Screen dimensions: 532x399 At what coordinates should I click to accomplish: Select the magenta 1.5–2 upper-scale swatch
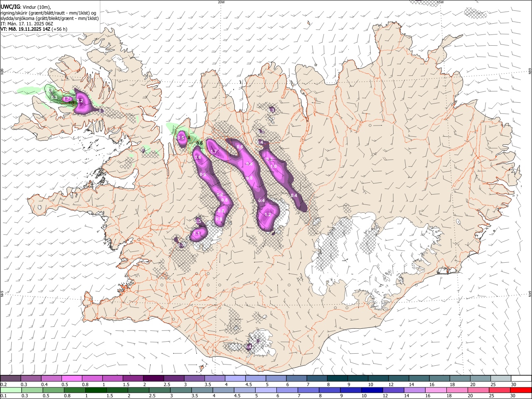(x=133, y=379)
